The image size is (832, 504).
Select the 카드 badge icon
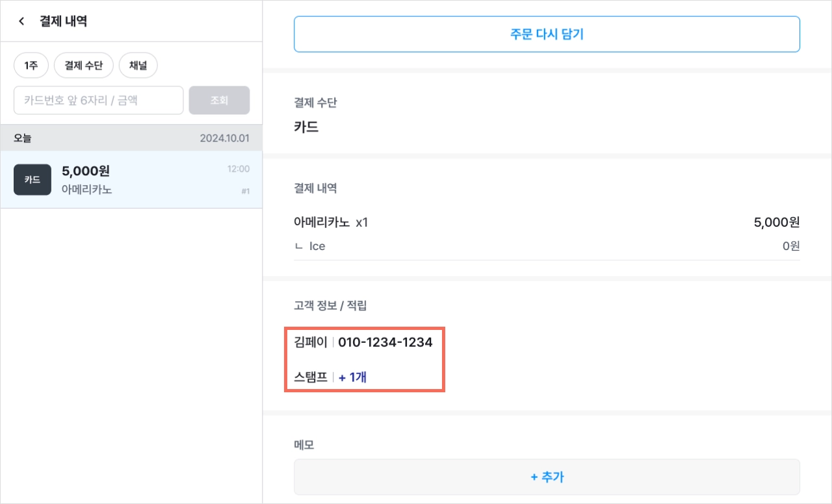pyautogui.click(x=32, y=180)
